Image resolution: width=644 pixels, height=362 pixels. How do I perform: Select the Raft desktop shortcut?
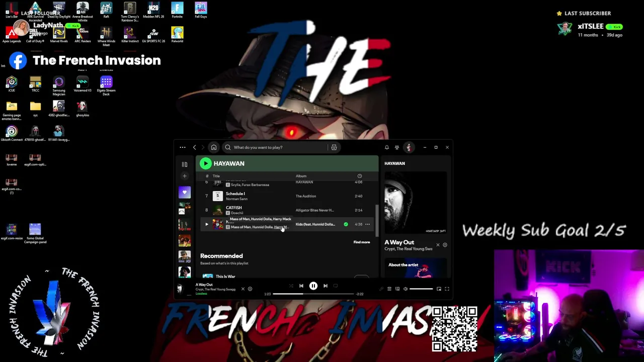[x=106, y=10]
